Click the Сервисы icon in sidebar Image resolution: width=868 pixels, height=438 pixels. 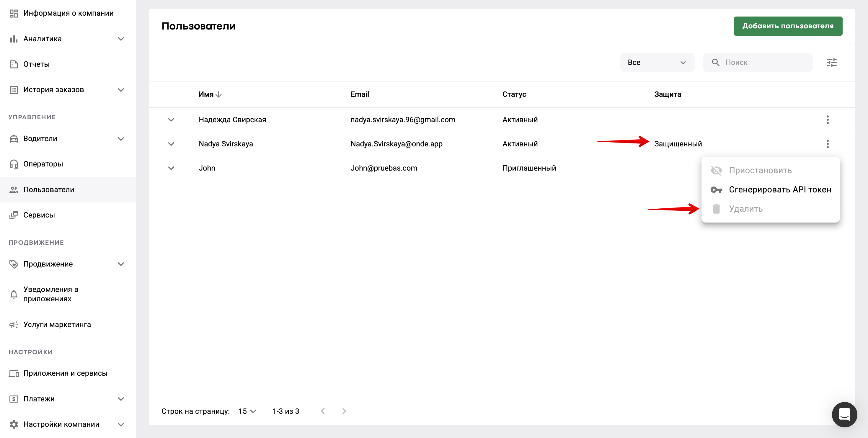(x=14, y=215)
